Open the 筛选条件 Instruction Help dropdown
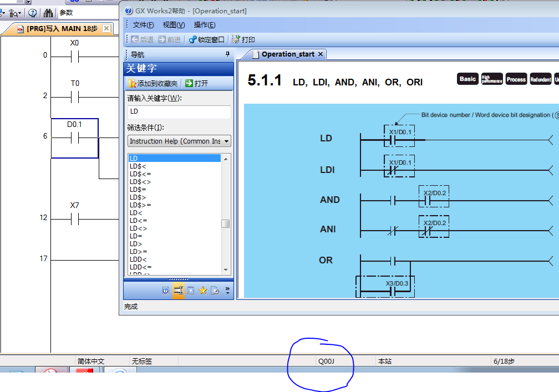This screenshot has width=559, height=392. [x=226, y=141]
